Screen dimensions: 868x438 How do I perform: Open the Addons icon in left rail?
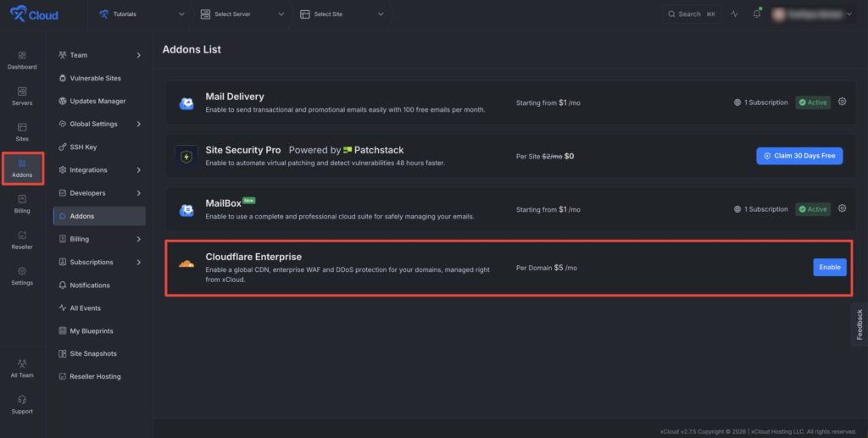pos(22,169)
